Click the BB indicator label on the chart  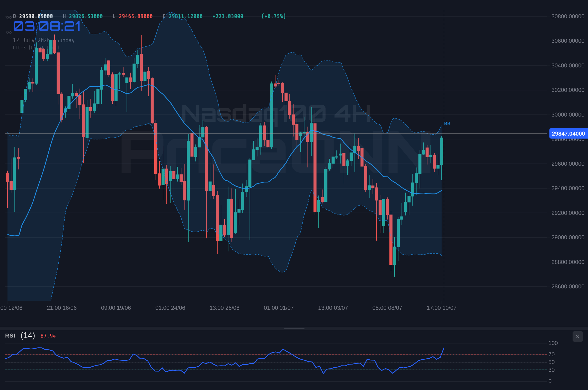click(447, 123)
